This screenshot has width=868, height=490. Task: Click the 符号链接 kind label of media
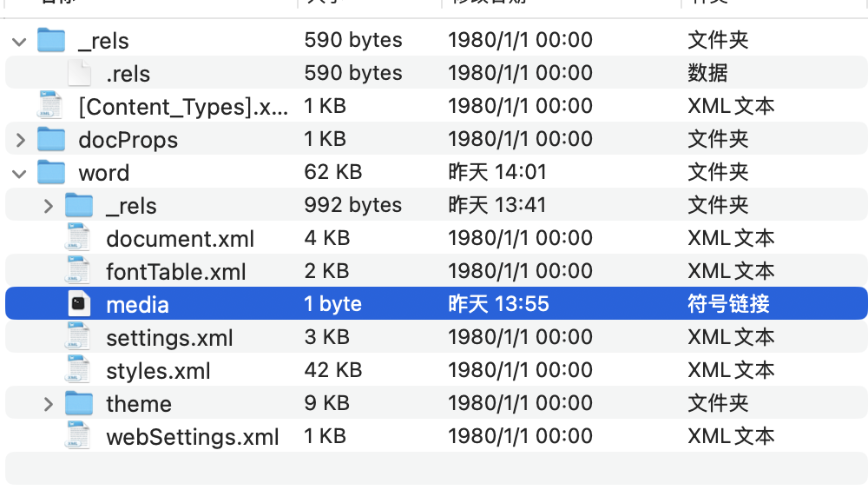click(728, 304)
